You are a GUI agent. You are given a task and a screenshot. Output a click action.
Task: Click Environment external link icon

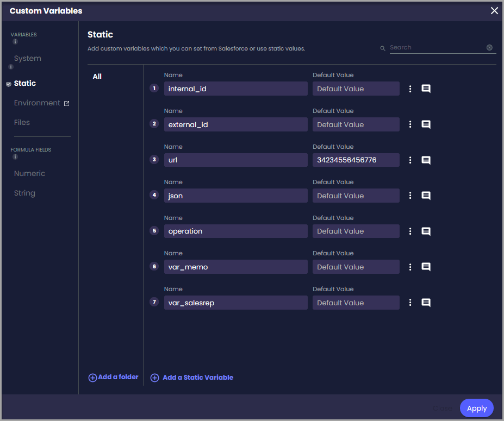point(66,103)
